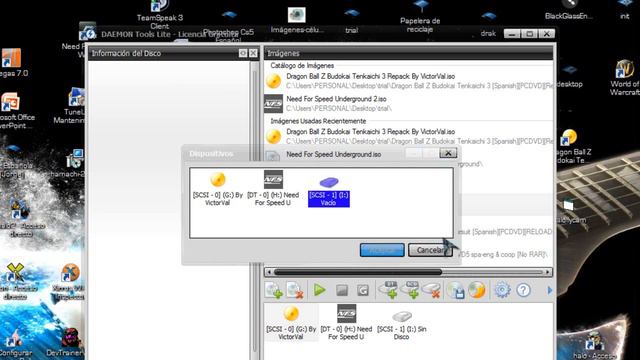Select SCSI-0 (G:) drive in Dispositivos dialog
The width and height of the screenshot is (640, 360).
(218, 189)
